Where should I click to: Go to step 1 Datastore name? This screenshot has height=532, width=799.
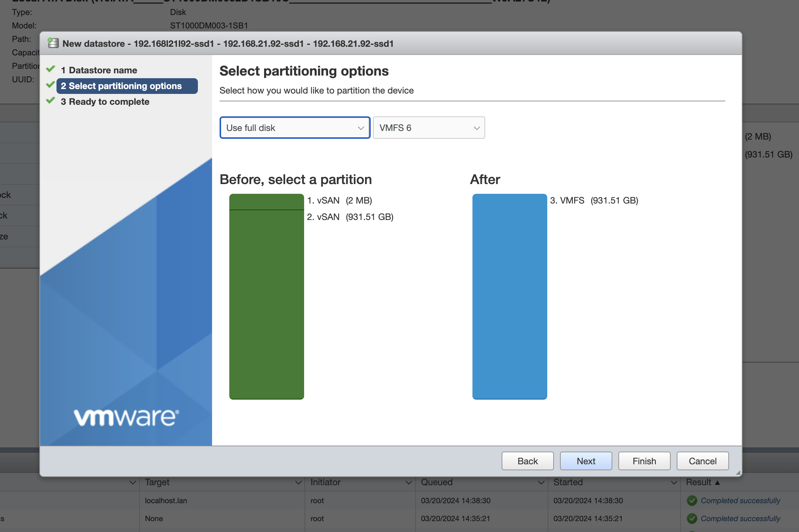99,70
